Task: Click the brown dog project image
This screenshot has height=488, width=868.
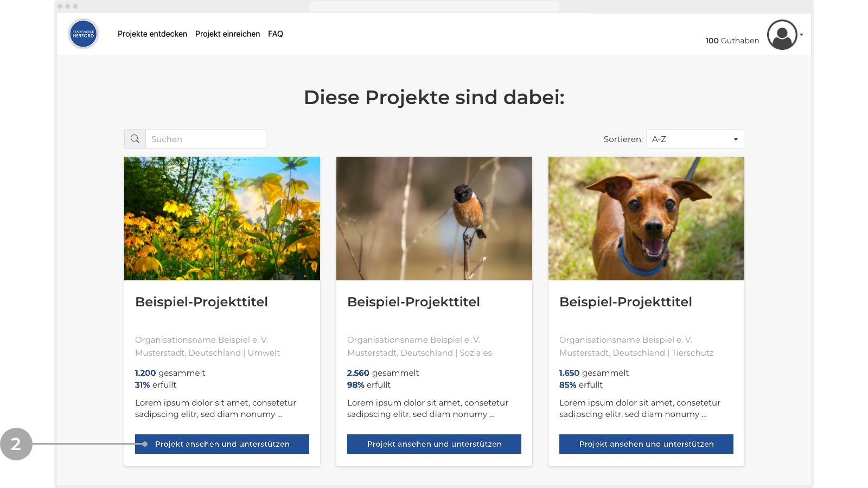Action: (646, 219)
